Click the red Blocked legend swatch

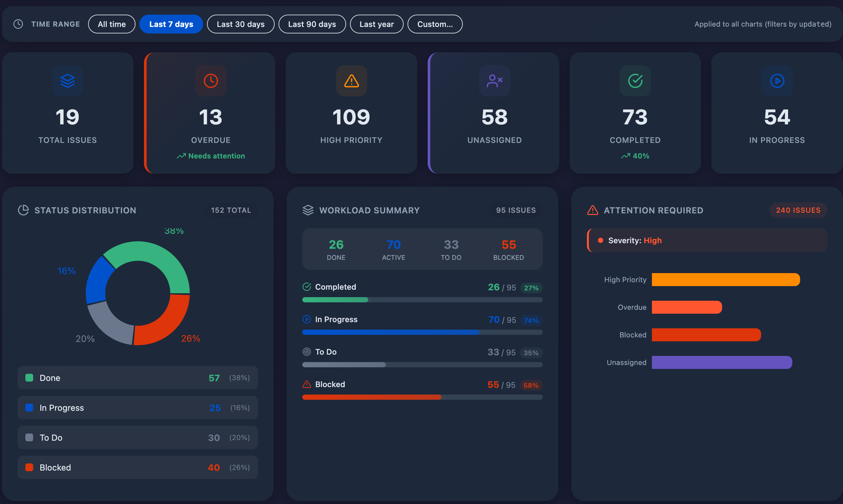29,467
